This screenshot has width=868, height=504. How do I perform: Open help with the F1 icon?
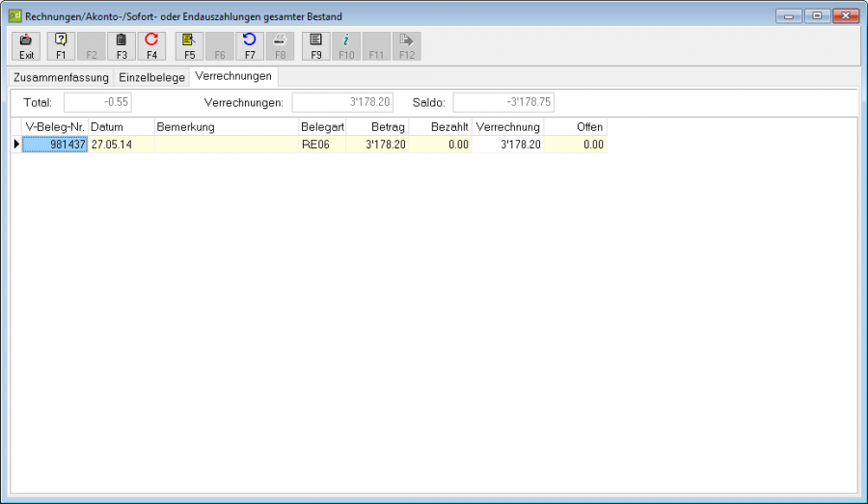61,46
